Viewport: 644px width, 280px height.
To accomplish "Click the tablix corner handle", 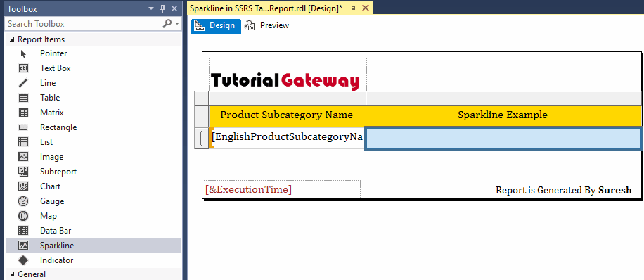I will (201, 98).
